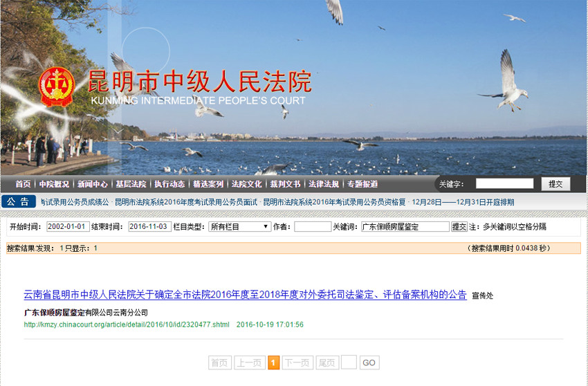Open the 中院概况 menu item
Image resolution: width=588 pixels, height=386 pixels.
(54, 184)
